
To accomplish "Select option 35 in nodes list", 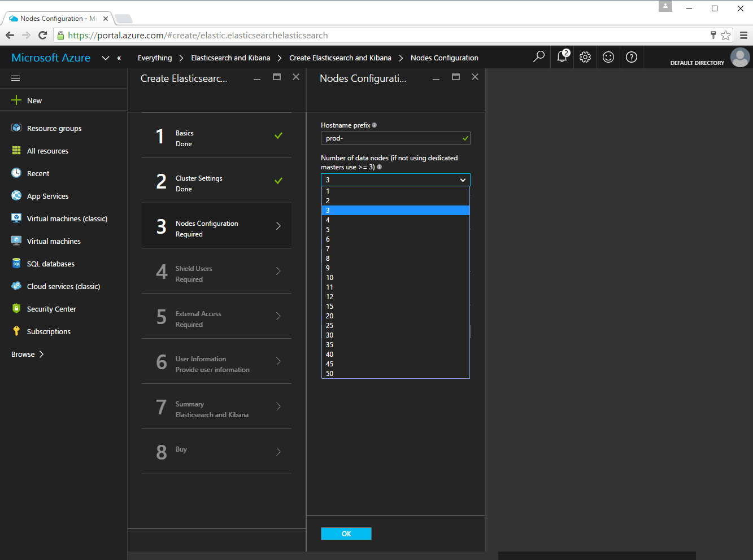I will (395, 344).
